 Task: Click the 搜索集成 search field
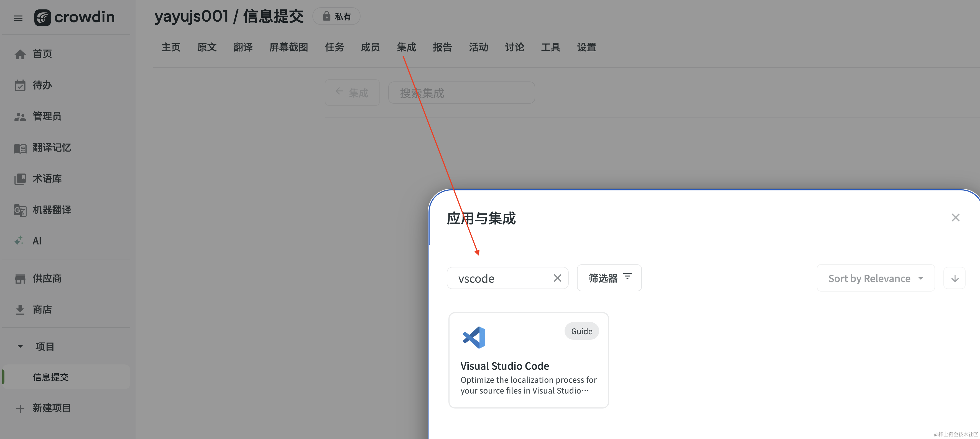pos(461,93)
